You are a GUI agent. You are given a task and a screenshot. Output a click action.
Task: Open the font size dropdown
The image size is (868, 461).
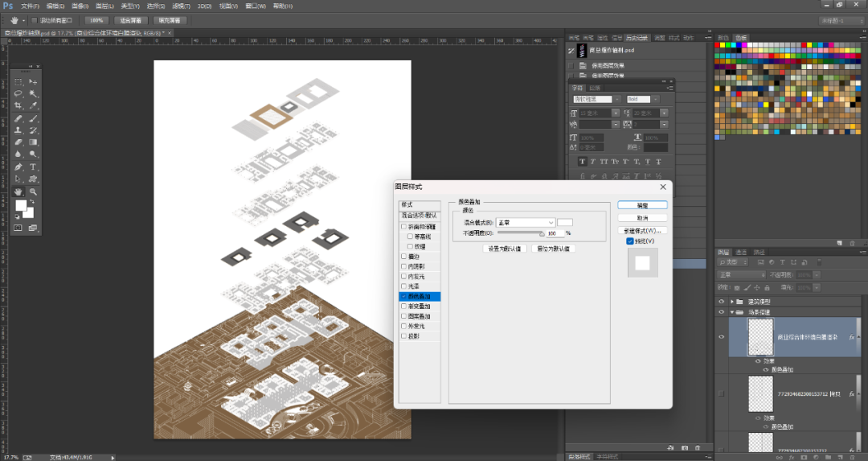(616, 113)
